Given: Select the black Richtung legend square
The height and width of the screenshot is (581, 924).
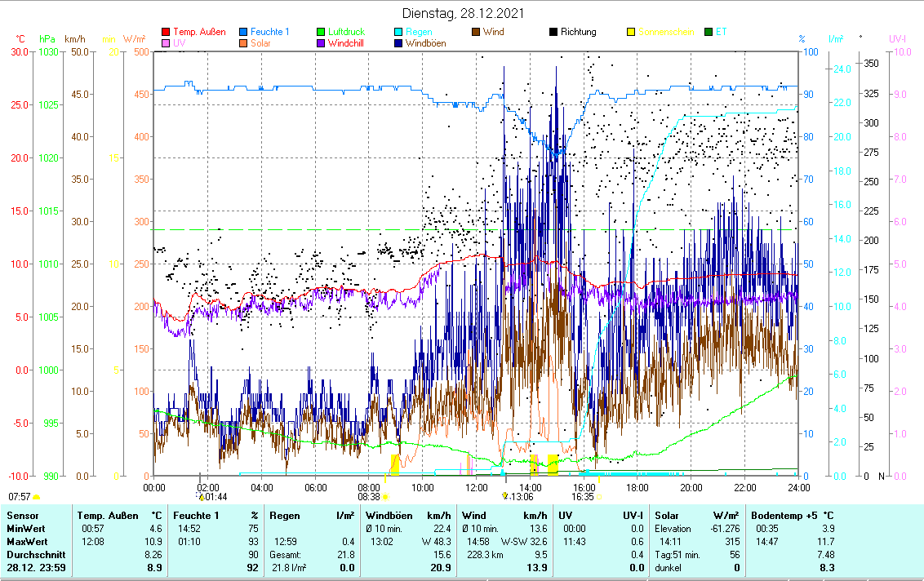Looking at the screenshot, I should (553, 33).
